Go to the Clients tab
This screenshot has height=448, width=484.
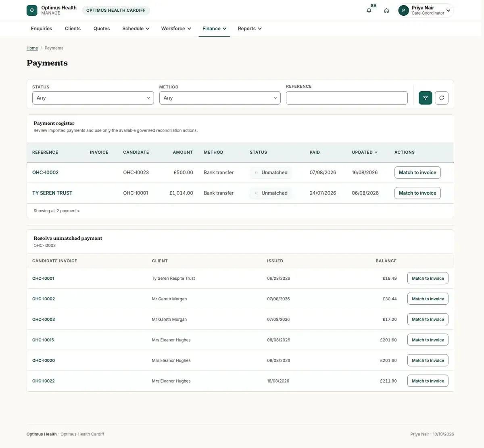click(x=73, y=29)
